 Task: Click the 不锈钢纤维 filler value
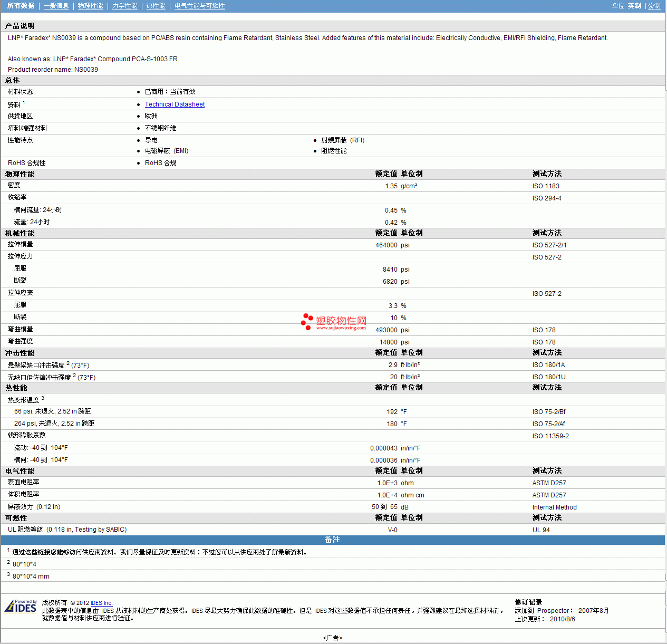coord(160,128)
